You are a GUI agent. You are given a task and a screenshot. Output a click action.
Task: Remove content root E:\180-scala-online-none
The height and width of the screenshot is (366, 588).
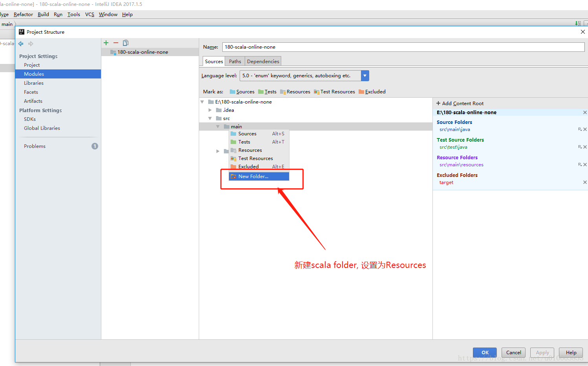click(585, 113)
